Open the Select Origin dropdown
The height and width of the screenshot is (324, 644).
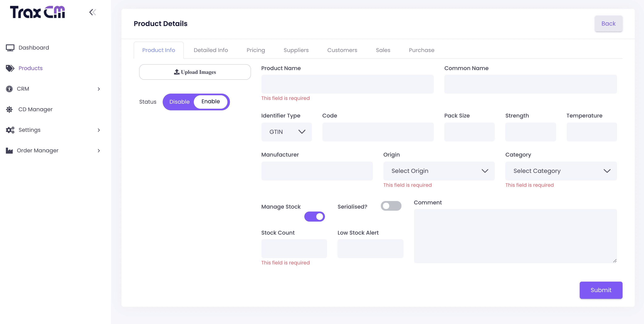[x=439, y=171]
